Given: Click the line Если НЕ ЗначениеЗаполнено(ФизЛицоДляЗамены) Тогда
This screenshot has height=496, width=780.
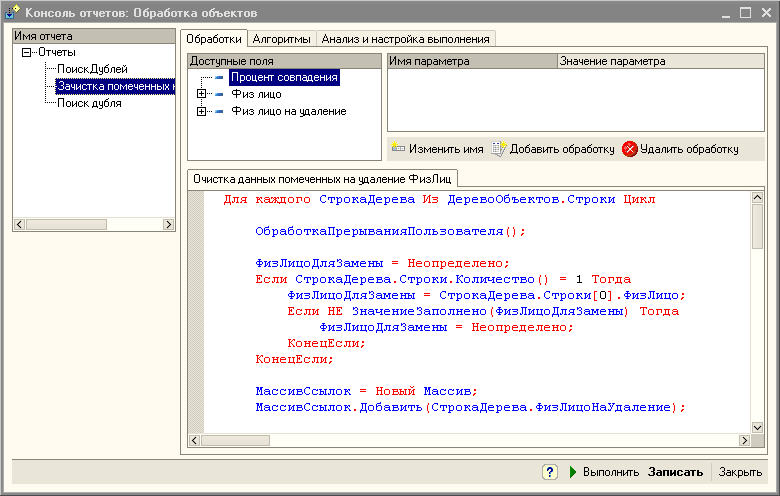Looking at the screenshot, I should [x=483, y=311].
